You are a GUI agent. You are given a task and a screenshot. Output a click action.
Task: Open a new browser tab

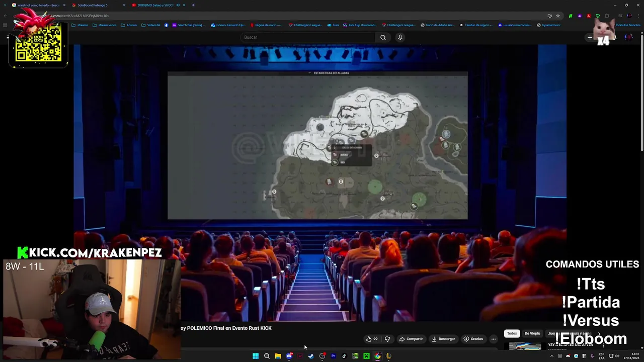click(x=193, y=5)
